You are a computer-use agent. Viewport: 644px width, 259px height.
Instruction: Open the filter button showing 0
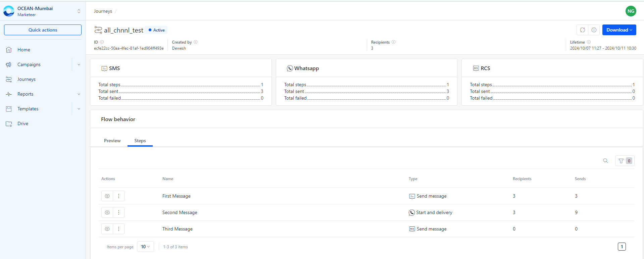[x=625, y=161]
